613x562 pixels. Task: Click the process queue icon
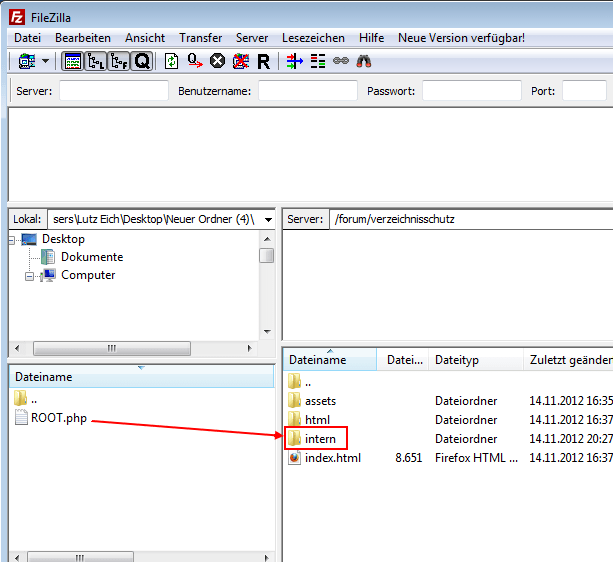click(x=195, y=61)
